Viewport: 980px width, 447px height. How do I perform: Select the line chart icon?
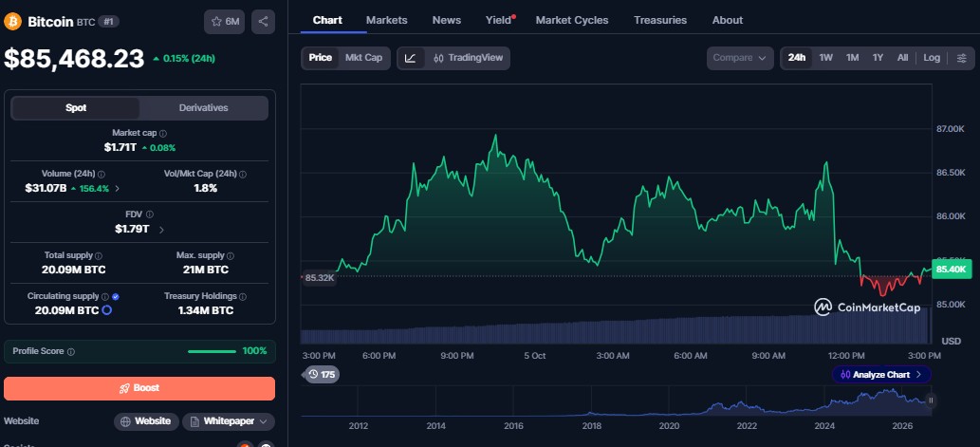(410, 58)
